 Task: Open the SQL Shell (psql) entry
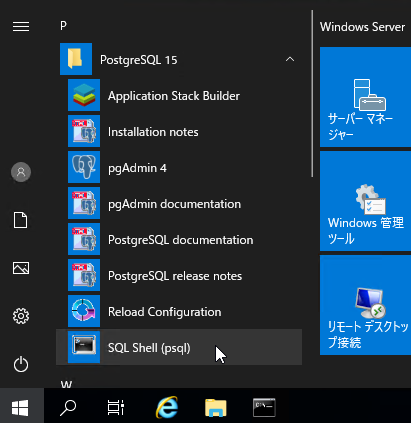[179, 347]
